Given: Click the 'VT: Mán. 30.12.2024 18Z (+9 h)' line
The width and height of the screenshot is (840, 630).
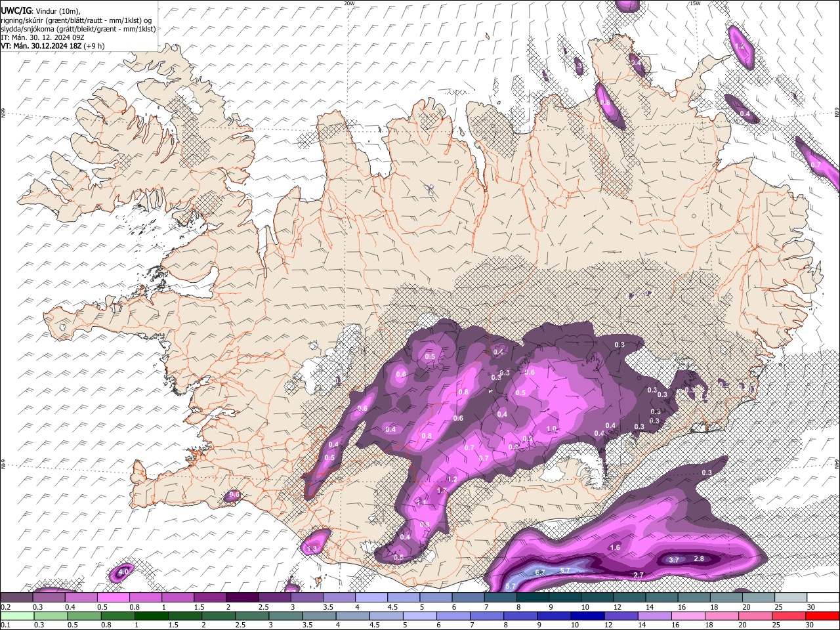Looking at the screenshot, I should click(x=52, y=46).
